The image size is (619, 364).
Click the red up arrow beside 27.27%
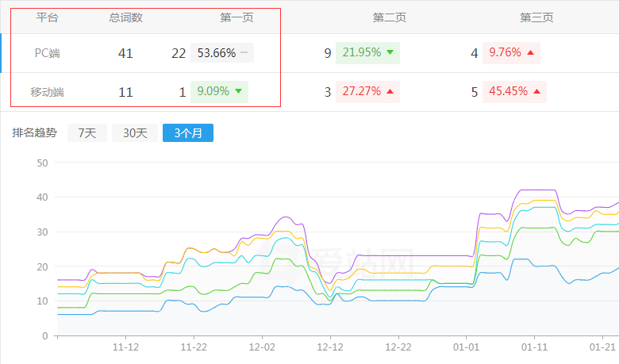click(390, 92)
